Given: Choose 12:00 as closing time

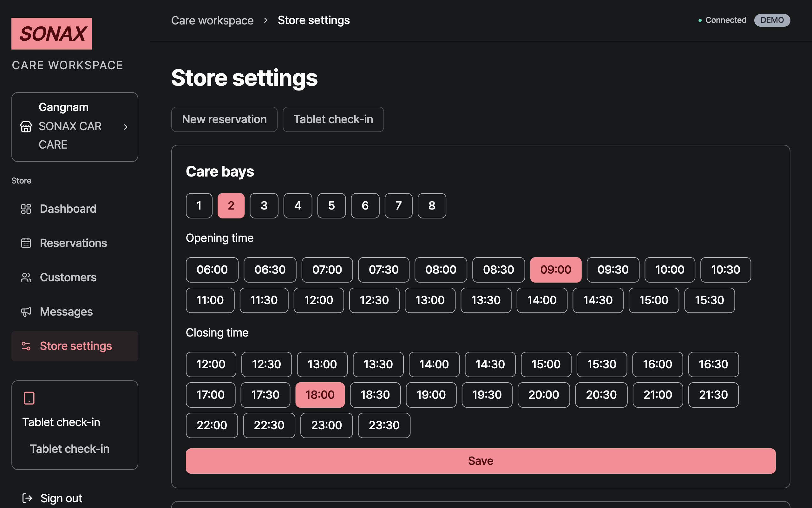Looking at the screenshot, I should point(211,364).
